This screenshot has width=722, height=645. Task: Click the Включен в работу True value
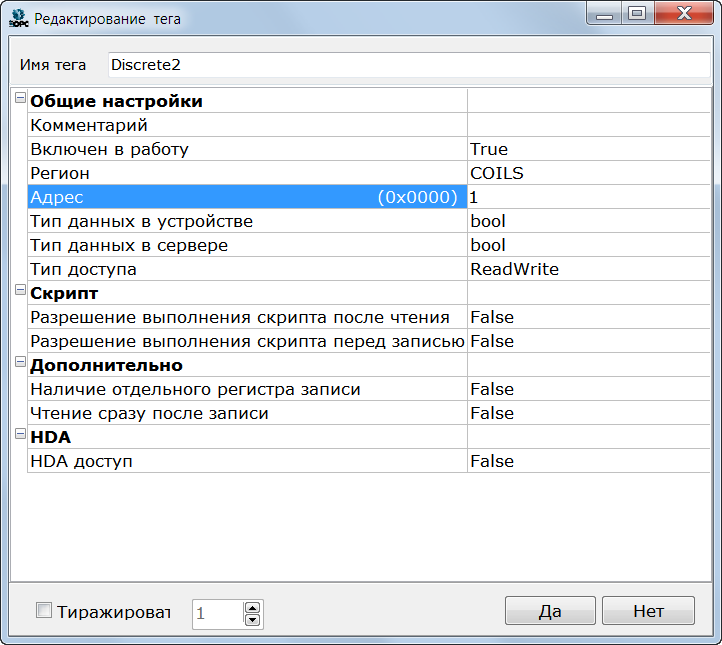click(588, 149)
